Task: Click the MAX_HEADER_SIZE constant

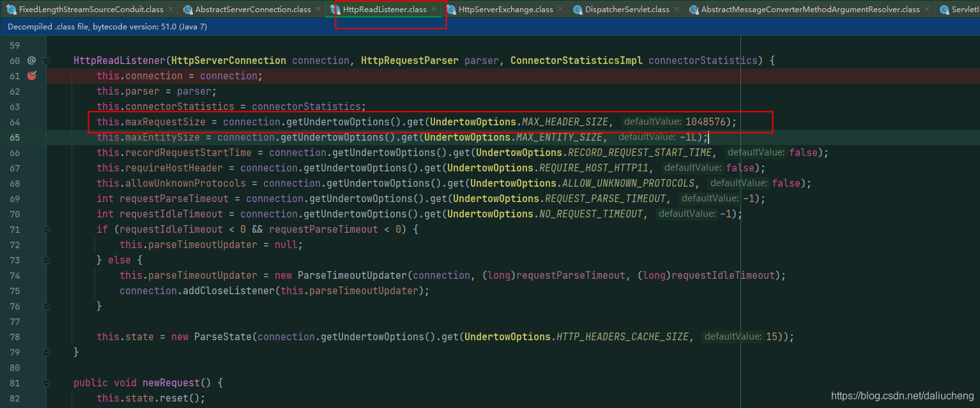Action: (565, 122)
